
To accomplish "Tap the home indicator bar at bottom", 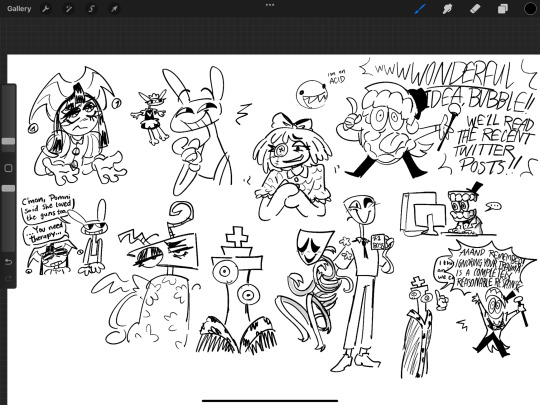I will pyautogui.click(x=270, y=401).
